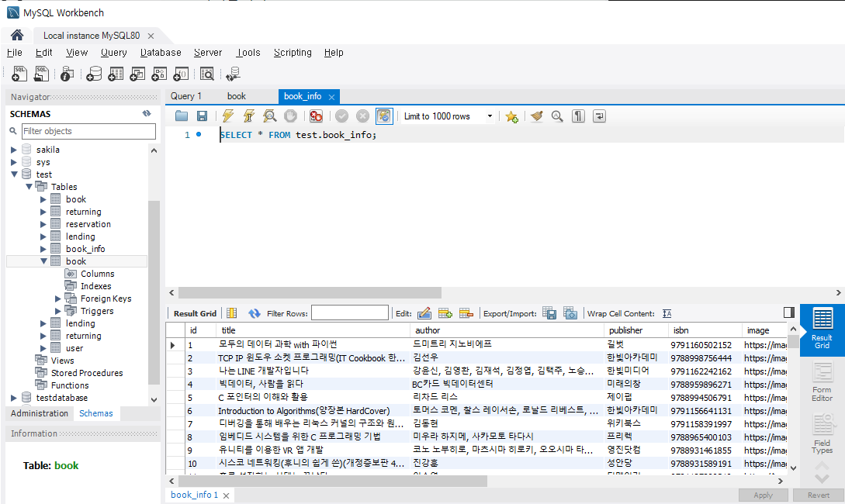Expand the sakila schema
Screen dimensions: 845x504
point(14,150)
